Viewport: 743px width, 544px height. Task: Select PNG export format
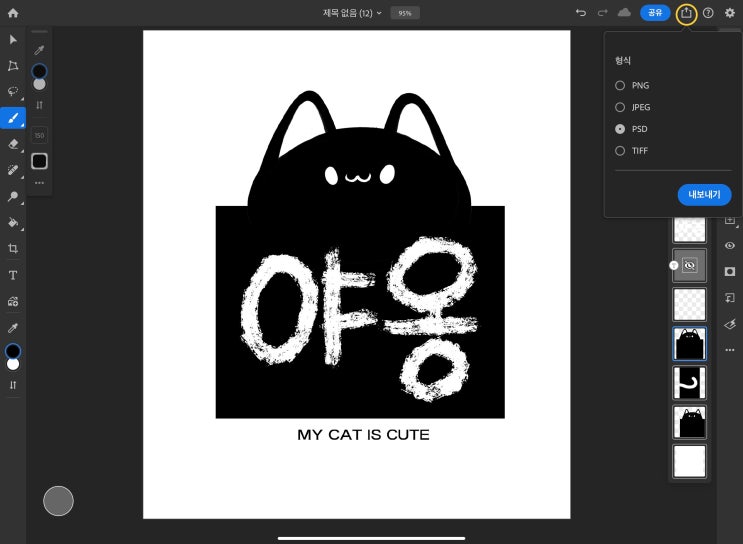pos(632,85)
